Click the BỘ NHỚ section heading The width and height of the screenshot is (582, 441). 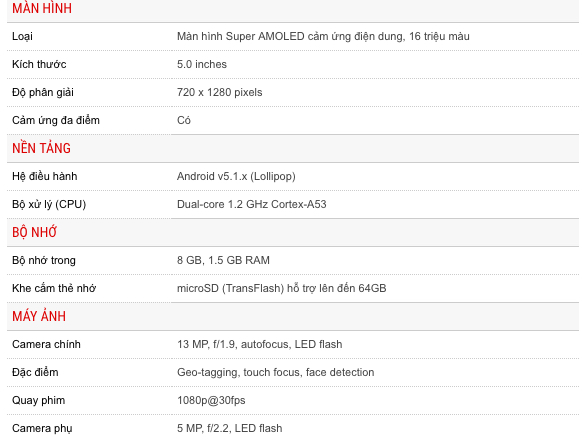pyautogui.click(x=34, y=232)
